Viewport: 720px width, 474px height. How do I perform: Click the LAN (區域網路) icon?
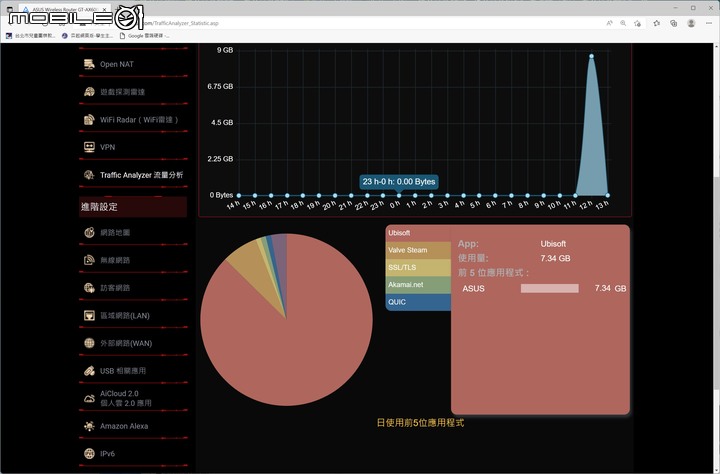tap(89, 316)
